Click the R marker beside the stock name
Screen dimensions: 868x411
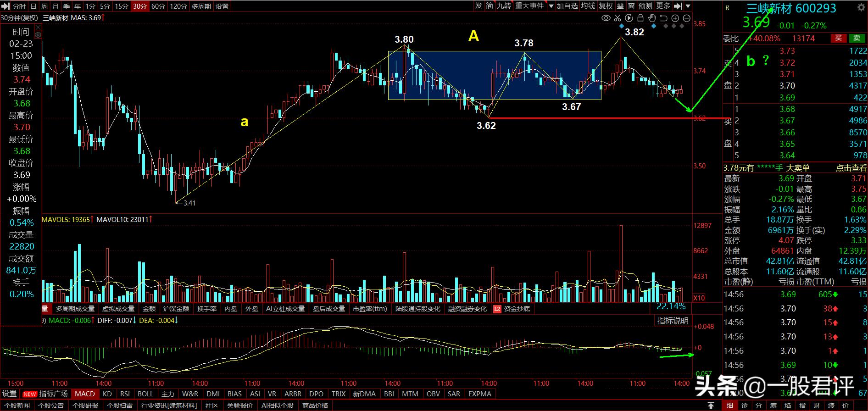point(727,8)
